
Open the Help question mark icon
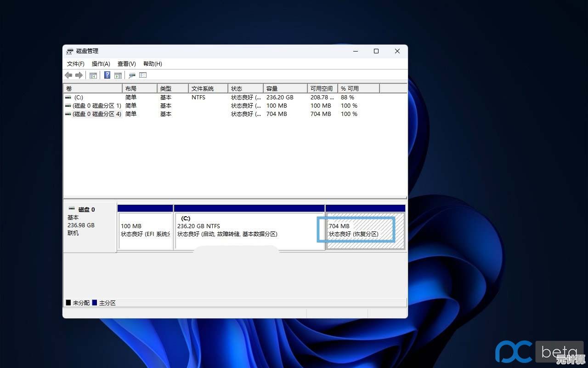[x=107, y=75]
